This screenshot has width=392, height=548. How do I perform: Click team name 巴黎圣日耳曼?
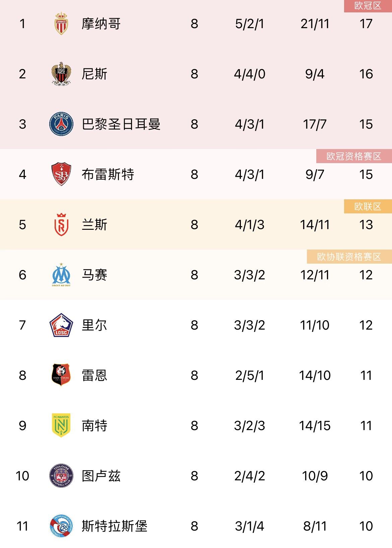(x=121, y=124)
